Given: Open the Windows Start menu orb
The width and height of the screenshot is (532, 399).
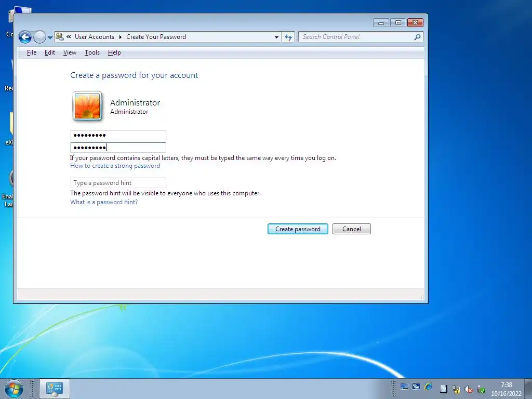Looking at the screenshot, I should (x=14, y=389).
